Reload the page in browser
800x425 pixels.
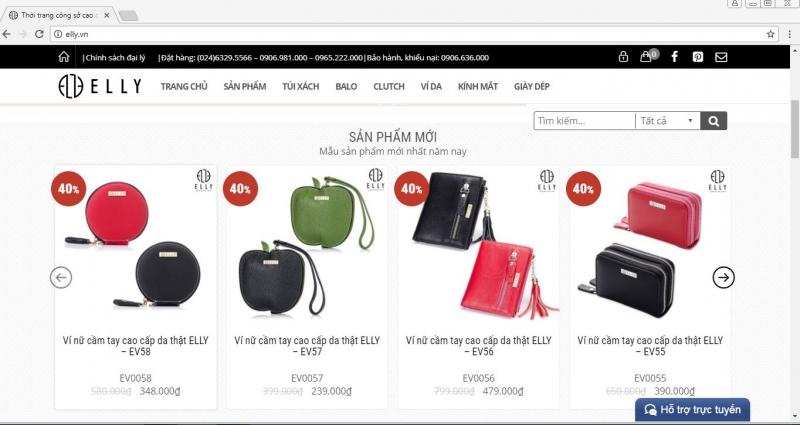coord(39,34)
